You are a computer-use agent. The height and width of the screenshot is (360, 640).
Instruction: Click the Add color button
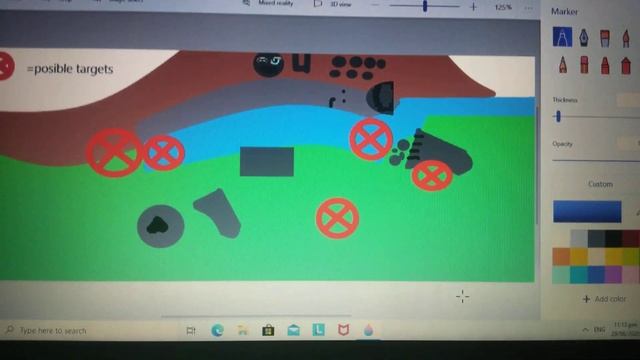[604, 299]
